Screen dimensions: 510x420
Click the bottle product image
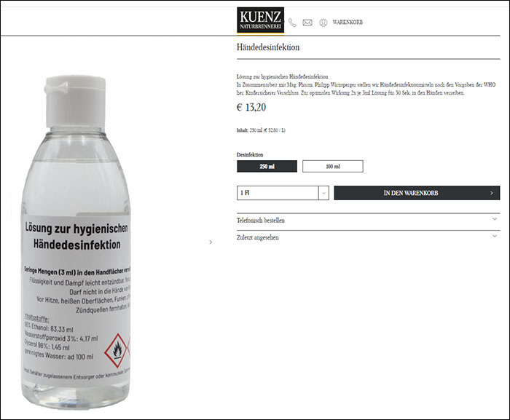pyautogui.click(x=76, y=242)
